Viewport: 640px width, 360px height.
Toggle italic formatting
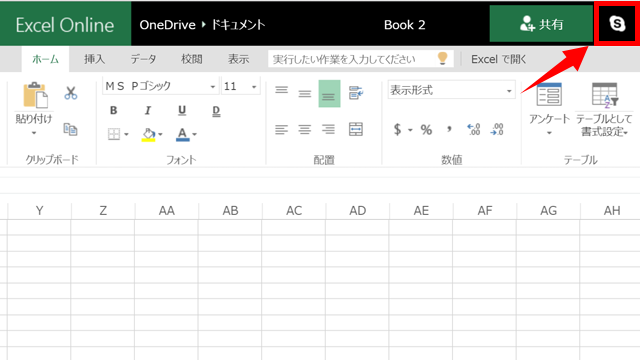(x=148, y=110)
